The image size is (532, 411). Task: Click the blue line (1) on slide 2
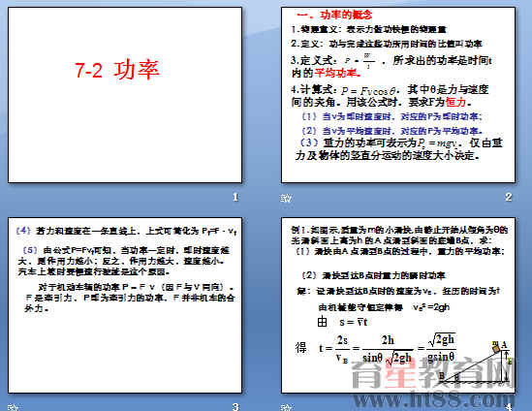391,116
